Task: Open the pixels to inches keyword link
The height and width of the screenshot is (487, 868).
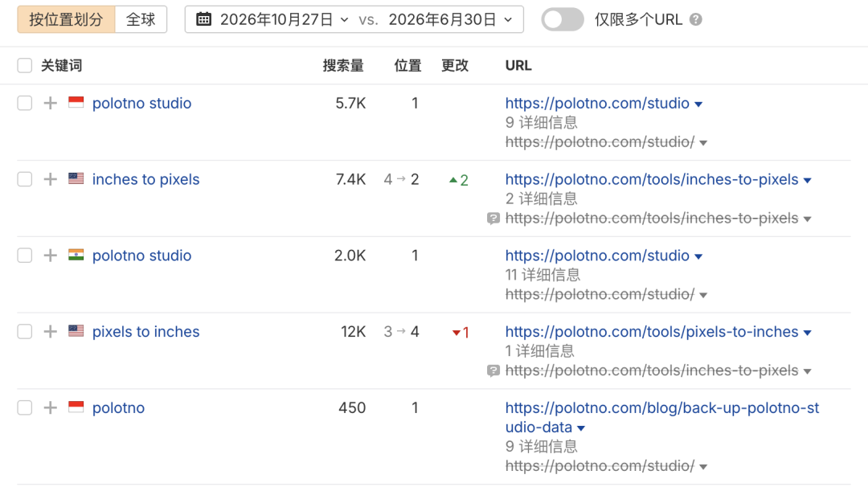Action: coord(145,331)
